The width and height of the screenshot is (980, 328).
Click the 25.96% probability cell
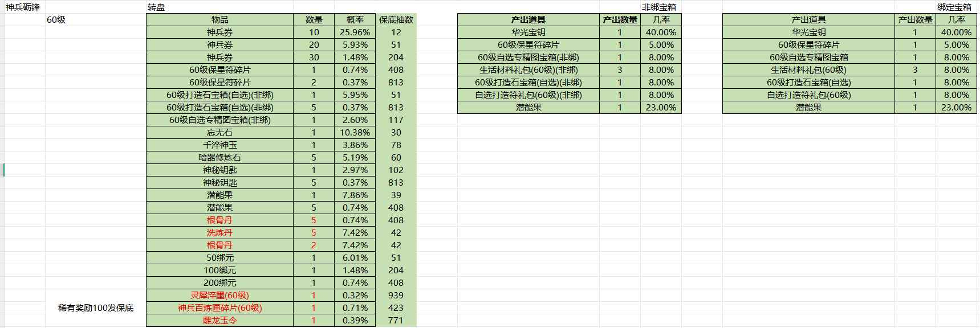click(x=355, y=32)
